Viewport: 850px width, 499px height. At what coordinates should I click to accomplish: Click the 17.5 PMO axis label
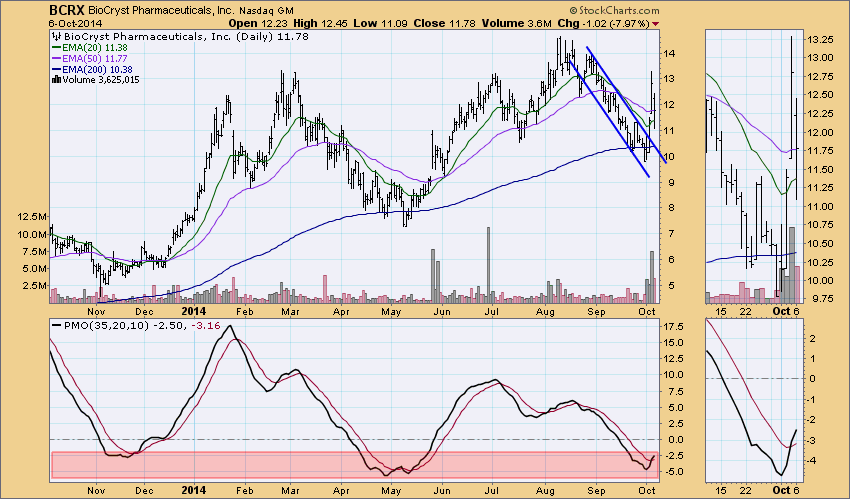point(674,327)
